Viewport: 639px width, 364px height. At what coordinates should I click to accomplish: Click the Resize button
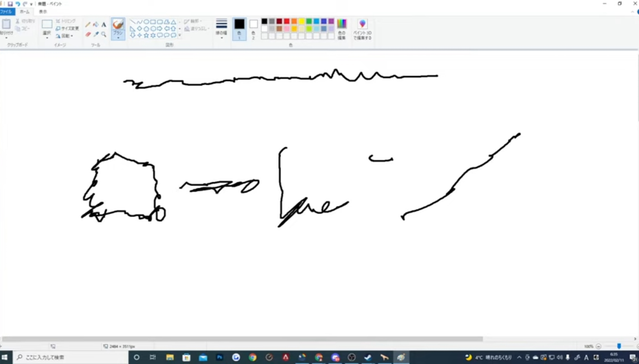click(67, 28)
